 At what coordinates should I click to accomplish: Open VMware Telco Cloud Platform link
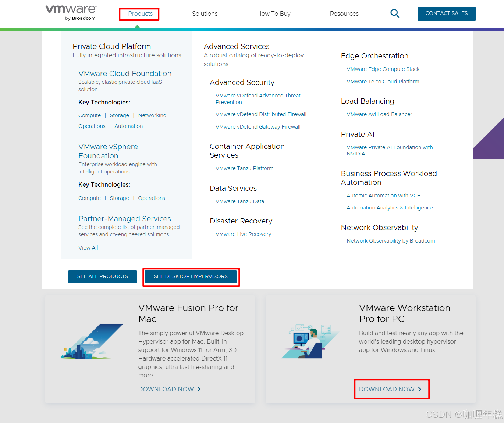383,82
